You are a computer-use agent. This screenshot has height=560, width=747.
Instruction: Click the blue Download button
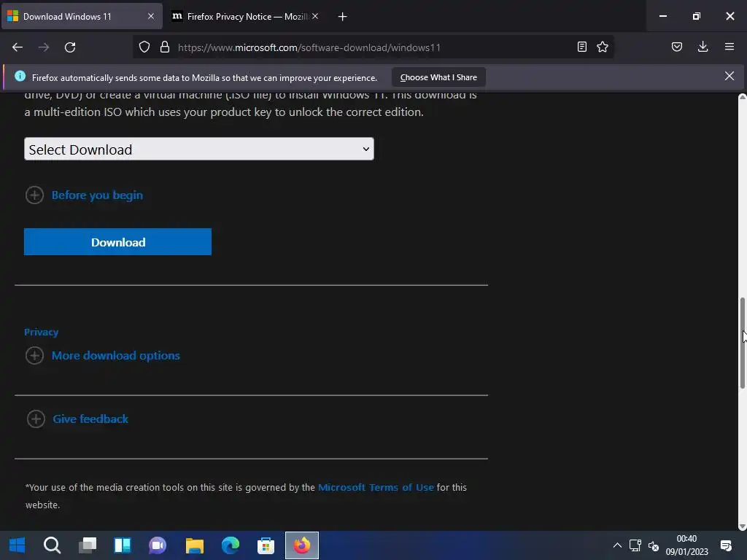tap(117, 242)
